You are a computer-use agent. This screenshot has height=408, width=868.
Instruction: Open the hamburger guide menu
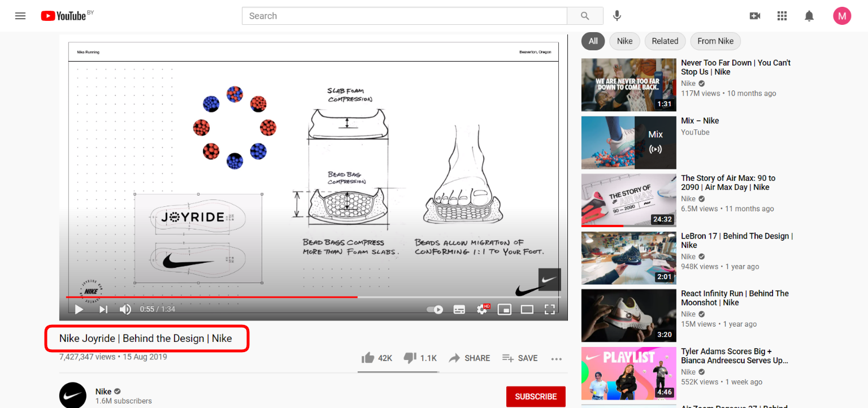[20, 16]
